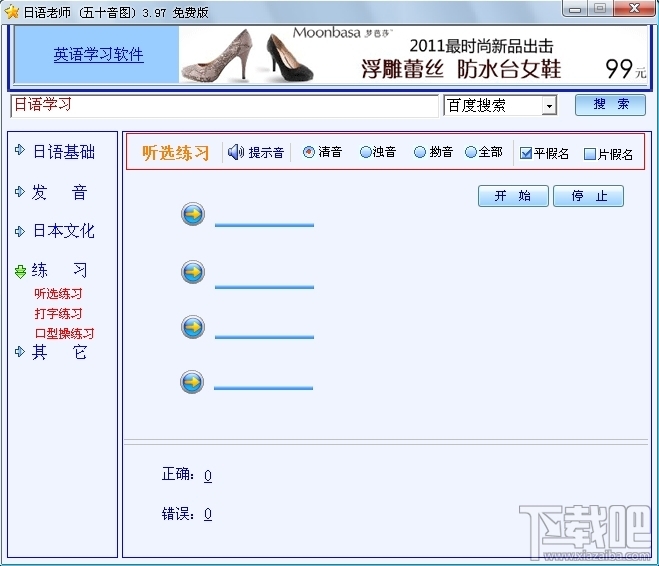
Task: Click the 开 始 button
Action: coord(513,196)
